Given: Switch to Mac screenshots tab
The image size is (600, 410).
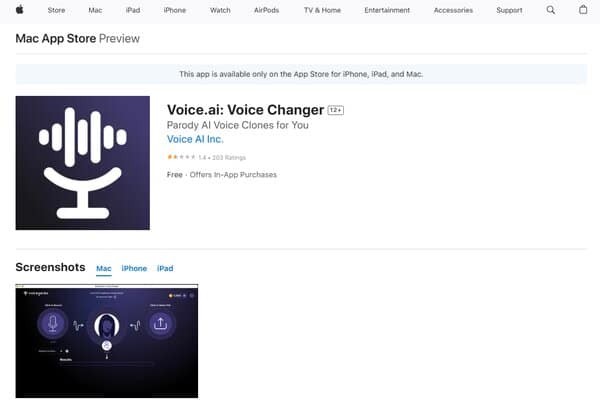Looking at the screenshot, I should point(104,268).
